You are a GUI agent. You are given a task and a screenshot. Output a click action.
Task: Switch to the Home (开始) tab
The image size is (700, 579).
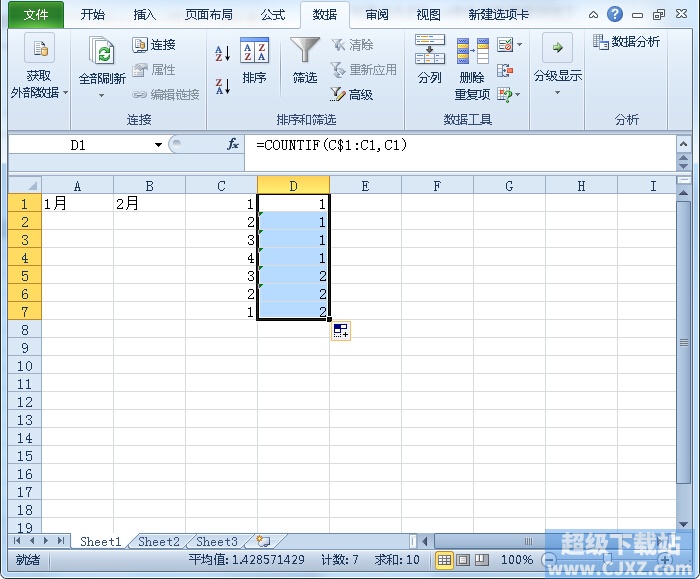coord(92,15)
